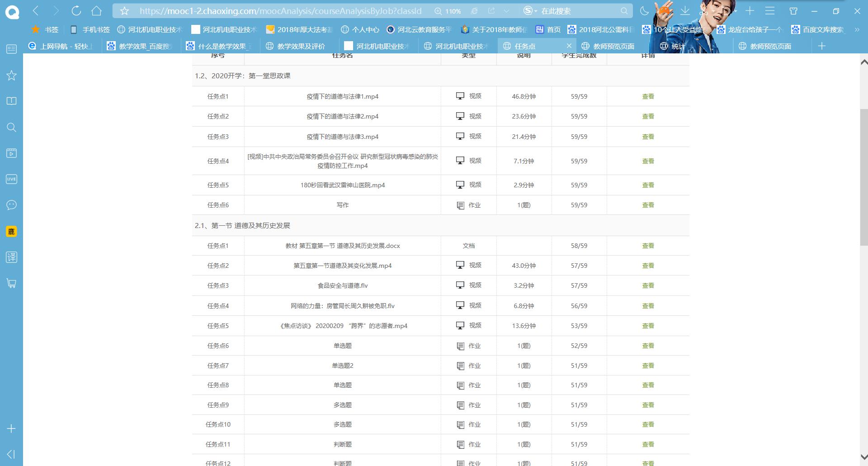
Task: Click the video icon in 疫情下的道德与法律3 row
Action: point(460,136)
